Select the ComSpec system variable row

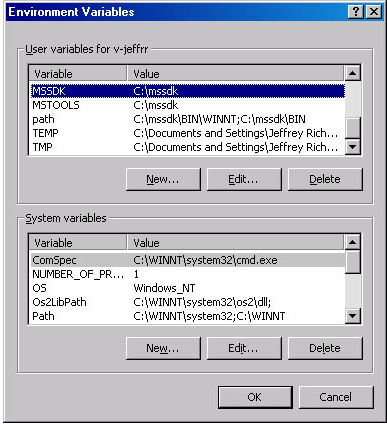[188, 260]
